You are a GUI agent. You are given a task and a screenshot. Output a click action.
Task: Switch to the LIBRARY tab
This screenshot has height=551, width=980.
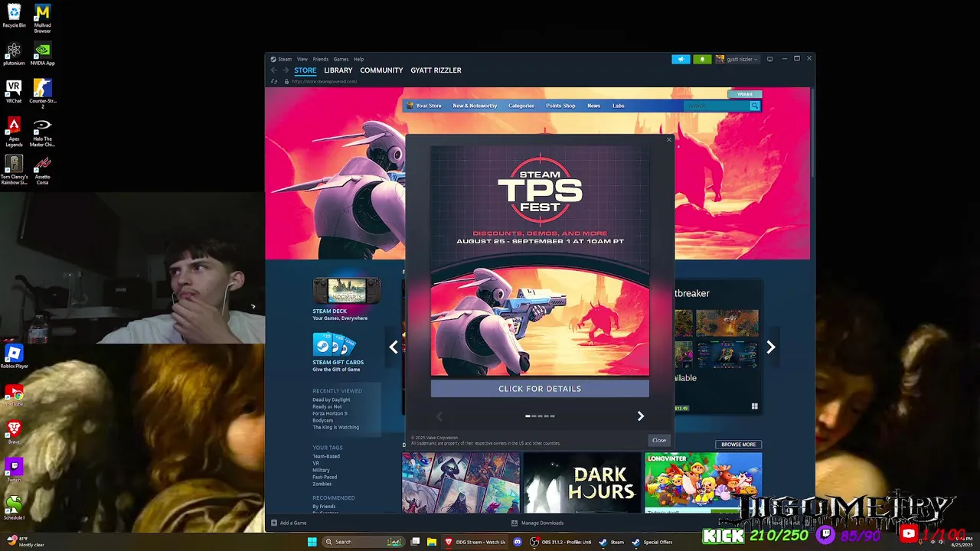pyautogui.click(x=338, y=70)
